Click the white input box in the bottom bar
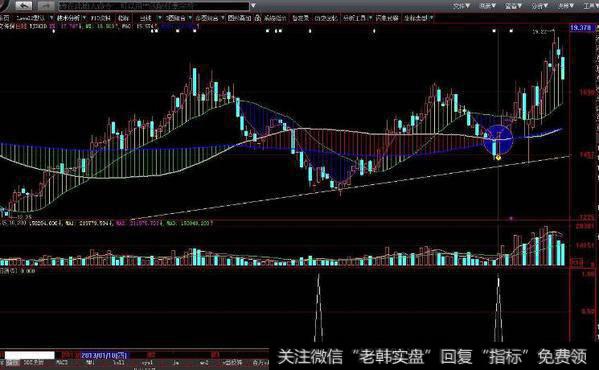The image size is (599, 370). pos(29,355)
